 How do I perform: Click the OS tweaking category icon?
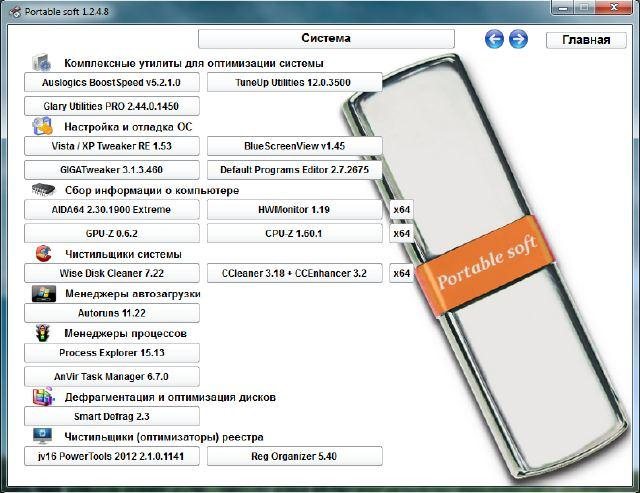click(42, 126)
